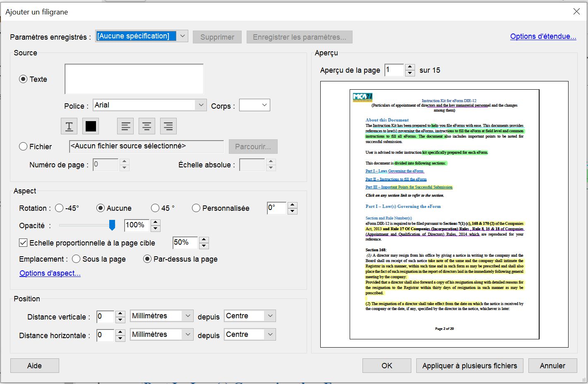Increase the custom rotation angle
The width and height of the screenshot is (588, 384).
tap(293, 205)
